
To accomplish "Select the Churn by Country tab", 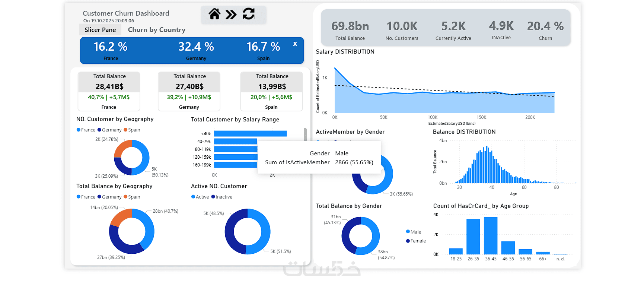I will tap(157, 30).
